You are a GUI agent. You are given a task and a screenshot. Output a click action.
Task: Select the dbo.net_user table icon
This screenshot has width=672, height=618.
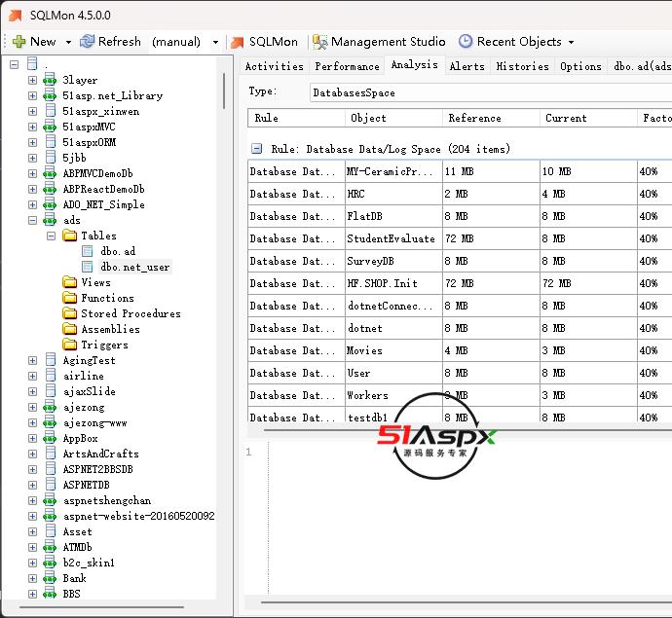88,267
